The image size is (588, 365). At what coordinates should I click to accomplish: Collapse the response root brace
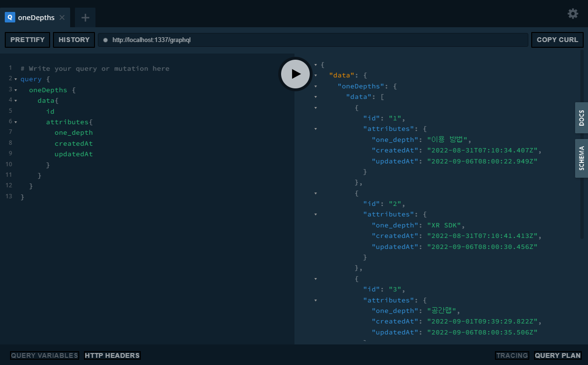[315, 64]
